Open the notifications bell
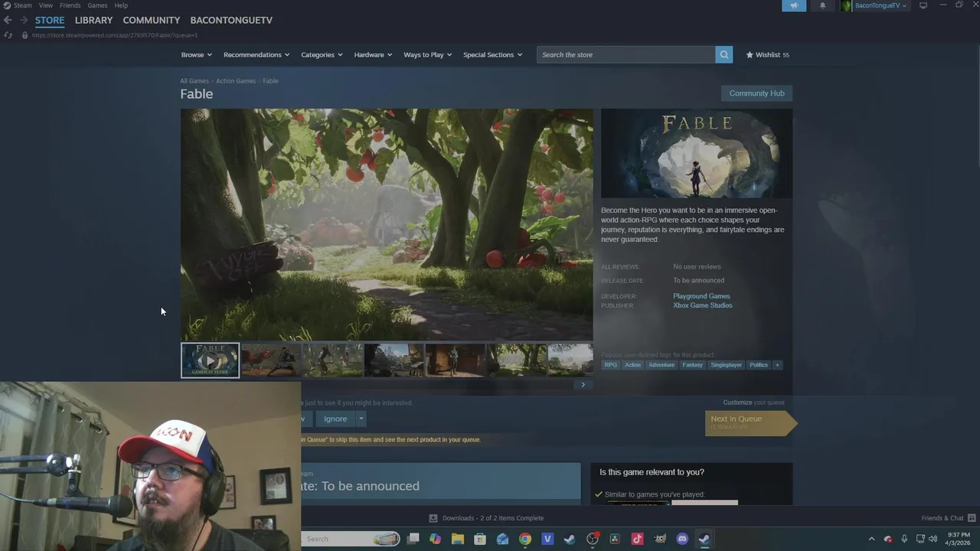This screenshot has height=551, width=980. tap(823, 5)
